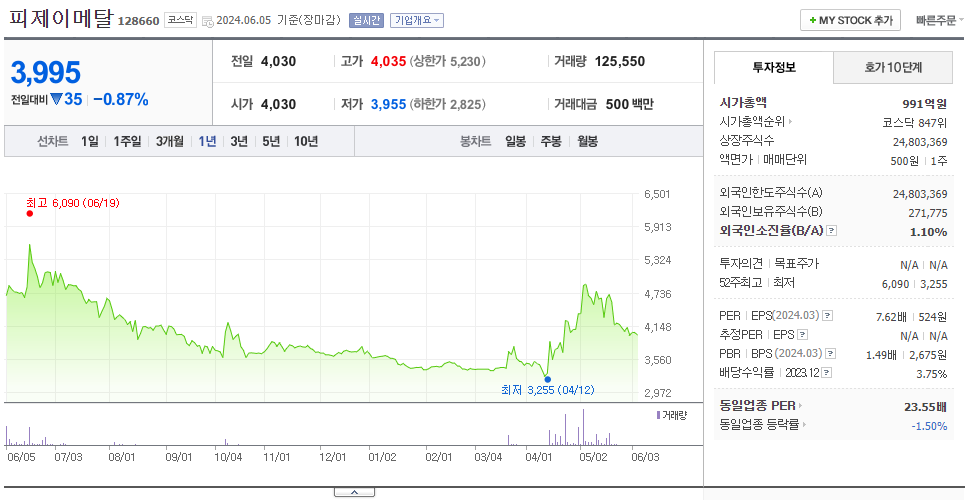Click the blue 최저 3,255 marker dot
Viewport: 968px width, 500px height.
[548, 380]
